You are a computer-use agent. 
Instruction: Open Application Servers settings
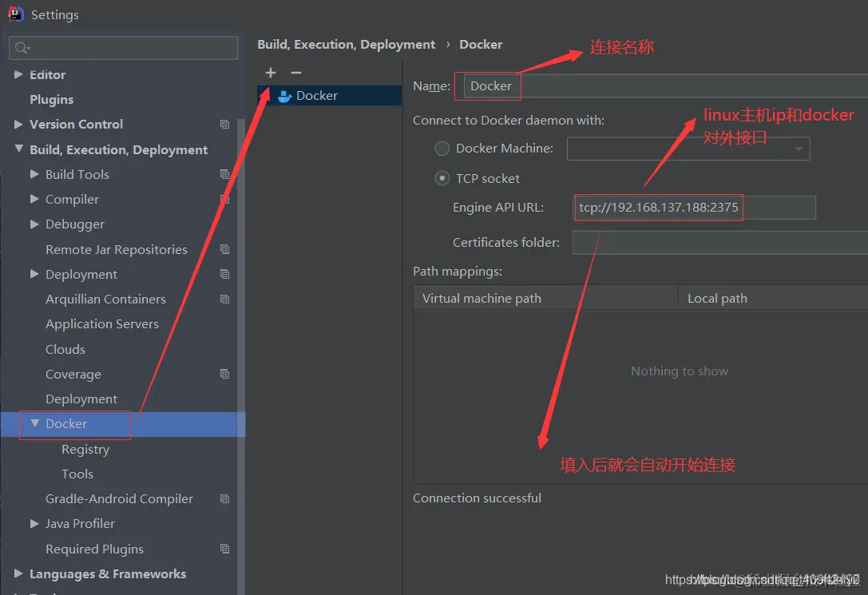click(x=102, y=324)
